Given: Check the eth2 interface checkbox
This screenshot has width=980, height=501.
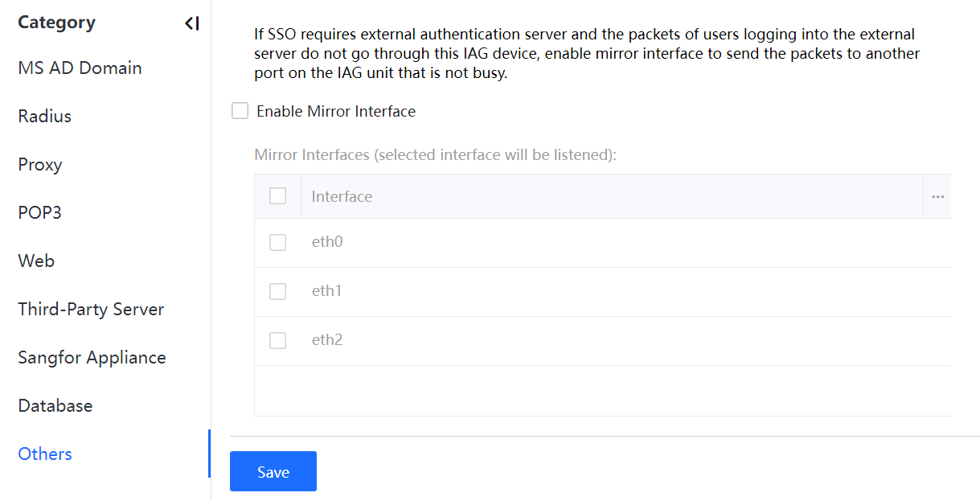Looking at the screenshot, I should point(277,340).
